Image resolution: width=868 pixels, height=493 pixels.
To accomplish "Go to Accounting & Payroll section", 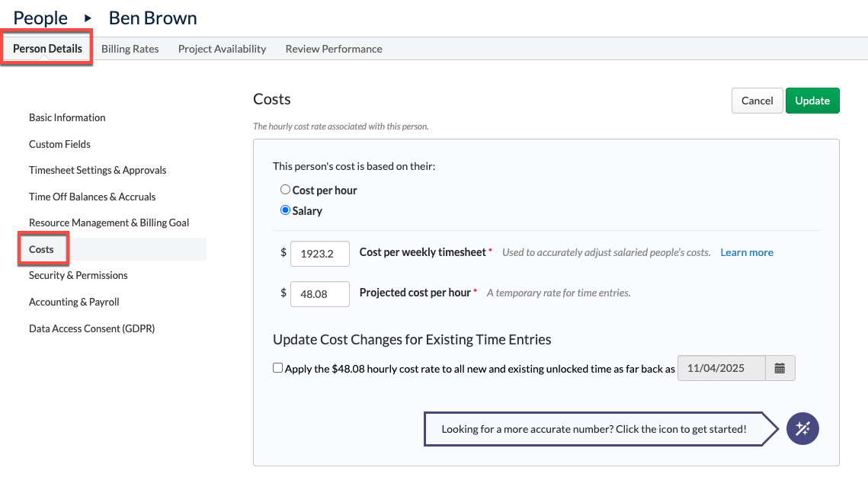I will click(74, 302).
